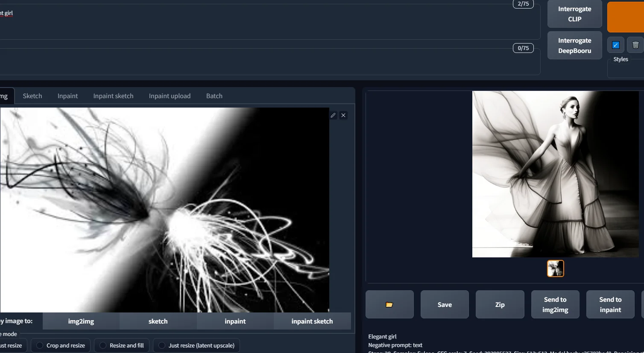Image resolution: width=644 pixels, height=353 pixels.
Task: Switch to the Inpaint tab
Action: coord(67,96)
